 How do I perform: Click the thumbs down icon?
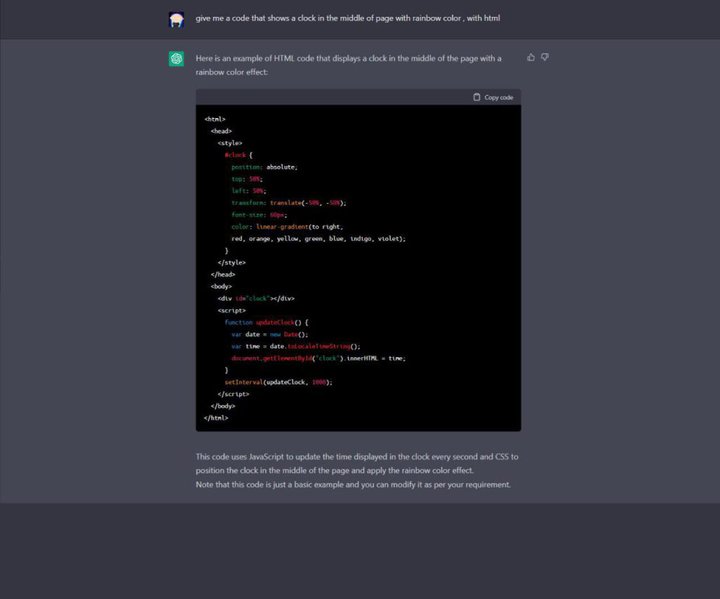click(x=545, y=57)
